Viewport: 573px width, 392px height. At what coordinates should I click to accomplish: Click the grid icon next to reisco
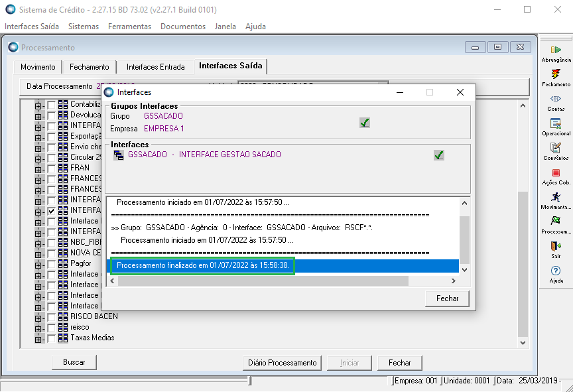[63, 327]
